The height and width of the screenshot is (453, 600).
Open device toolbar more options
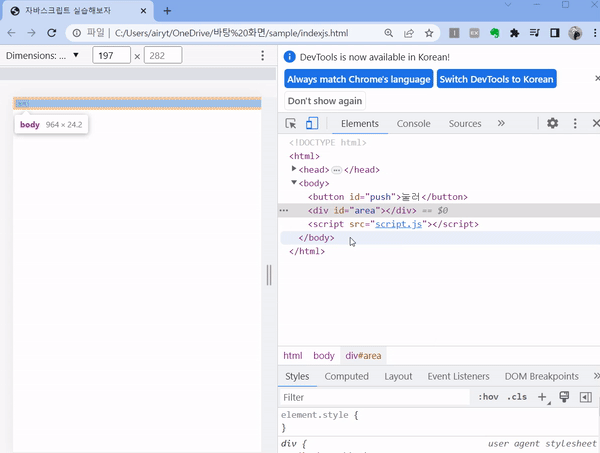point(262,55)
